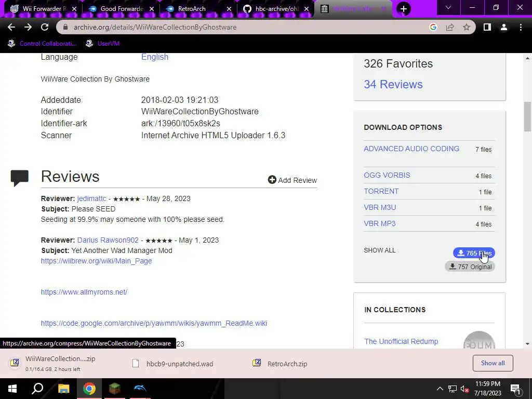Open the Dolphin emulator taskbar icon
Image resolution: width=532 pixels, height=399 pixels.
tap(140, 389)
